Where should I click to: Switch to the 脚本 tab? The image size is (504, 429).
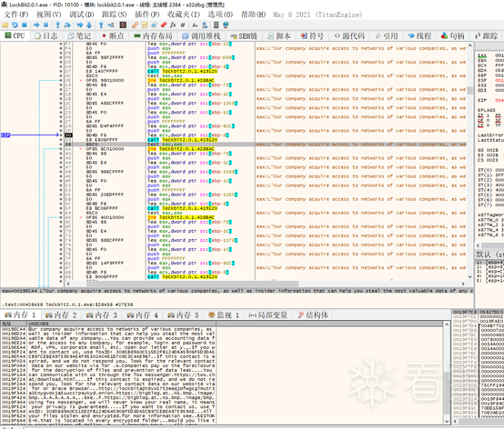pyautogui.click(x=279, y=36)
